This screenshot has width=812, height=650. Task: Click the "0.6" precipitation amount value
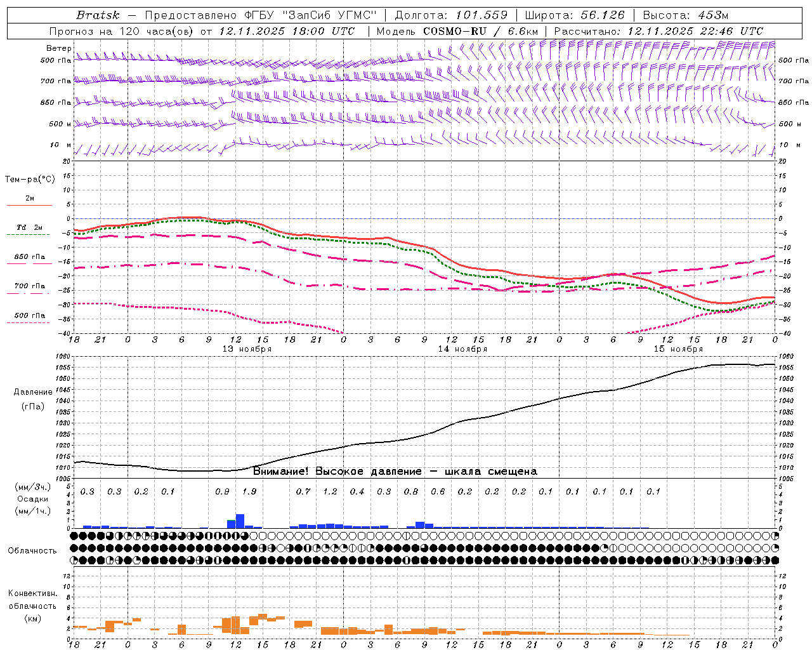[x=438, y=492]
